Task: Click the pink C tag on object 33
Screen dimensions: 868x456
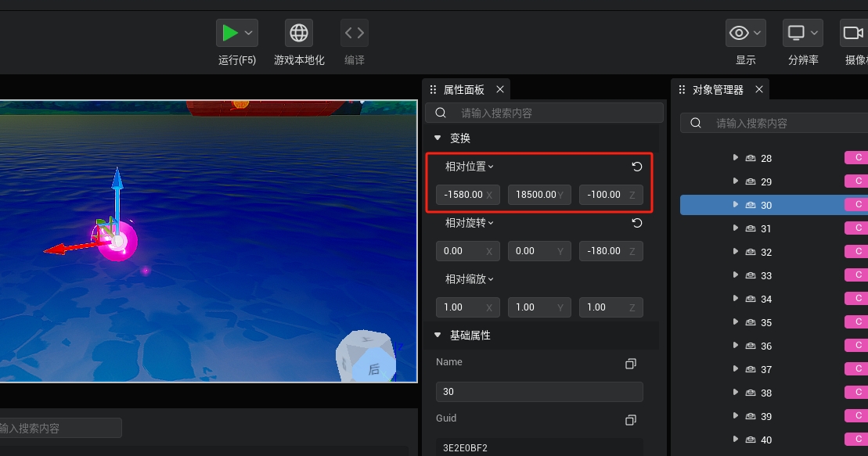Action: 858,275
